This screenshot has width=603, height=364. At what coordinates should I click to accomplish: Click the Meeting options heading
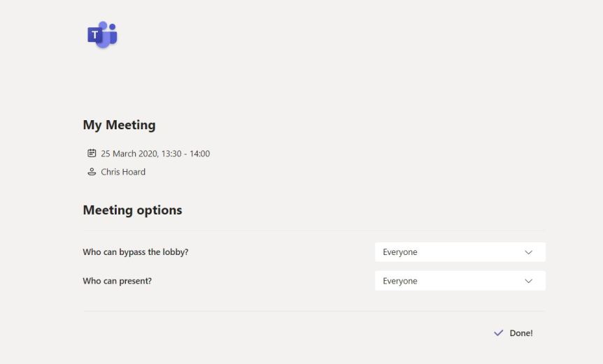(x=132, y=210)
